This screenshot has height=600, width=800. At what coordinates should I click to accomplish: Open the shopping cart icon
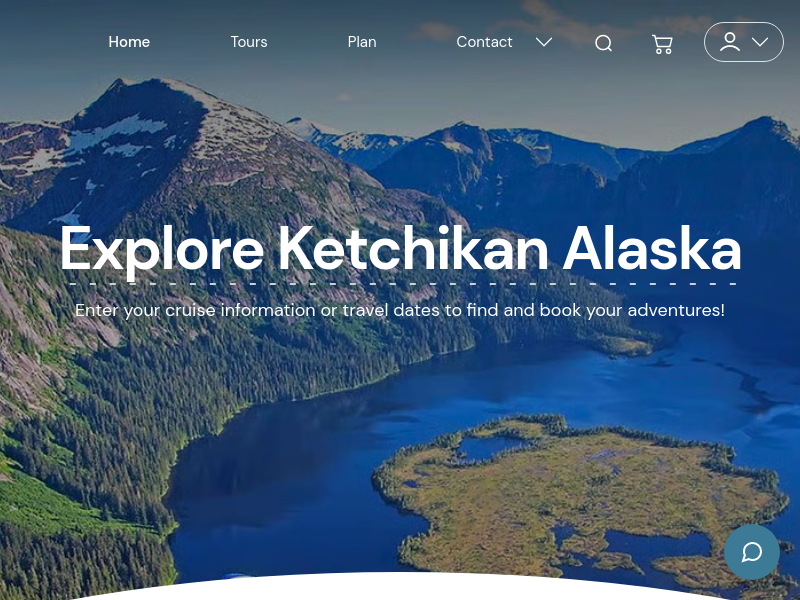tap(662, 44)
